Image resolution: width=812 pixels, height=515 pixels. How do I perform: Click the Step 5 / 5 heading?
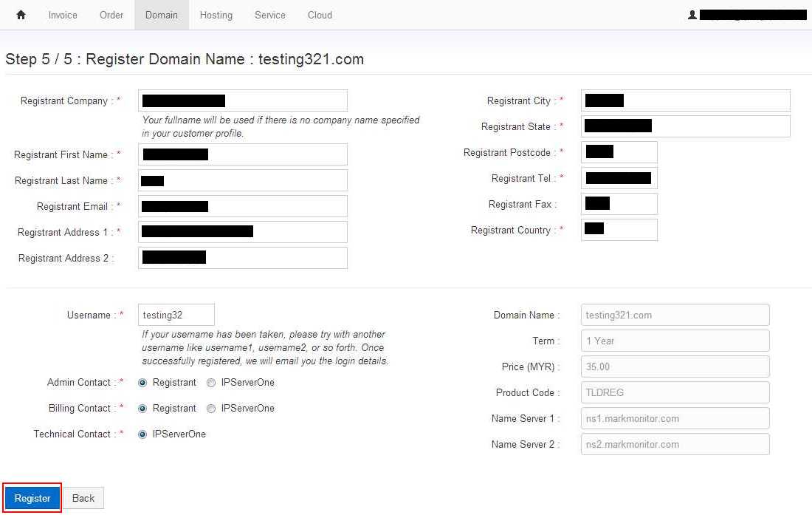(185, 59)
